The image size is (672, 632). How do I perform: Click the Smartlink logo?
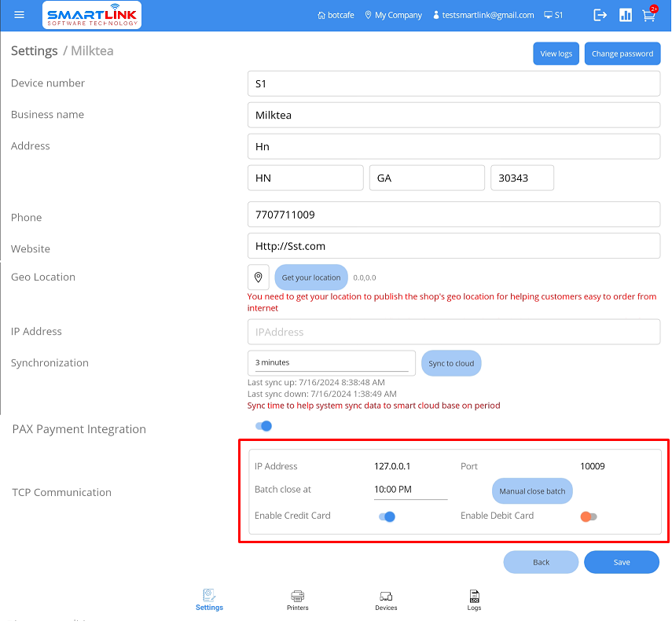point(92,15)
